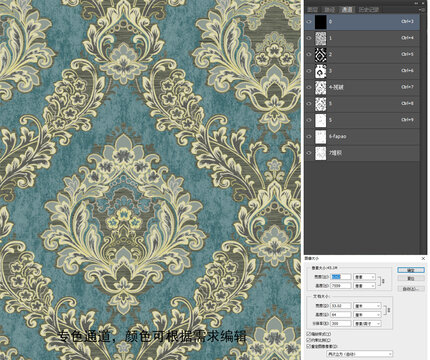Select the channel named 3

coord(330,71)
